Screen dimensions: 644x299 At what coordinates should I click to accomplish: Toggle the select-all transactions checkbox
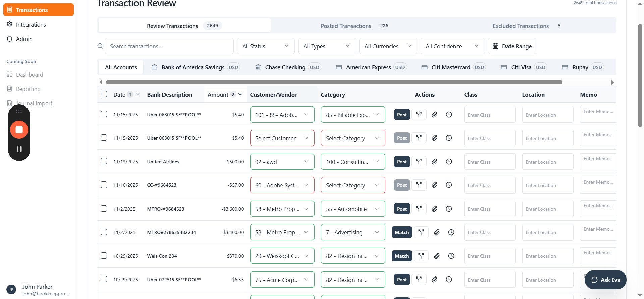tap(104, 94)
